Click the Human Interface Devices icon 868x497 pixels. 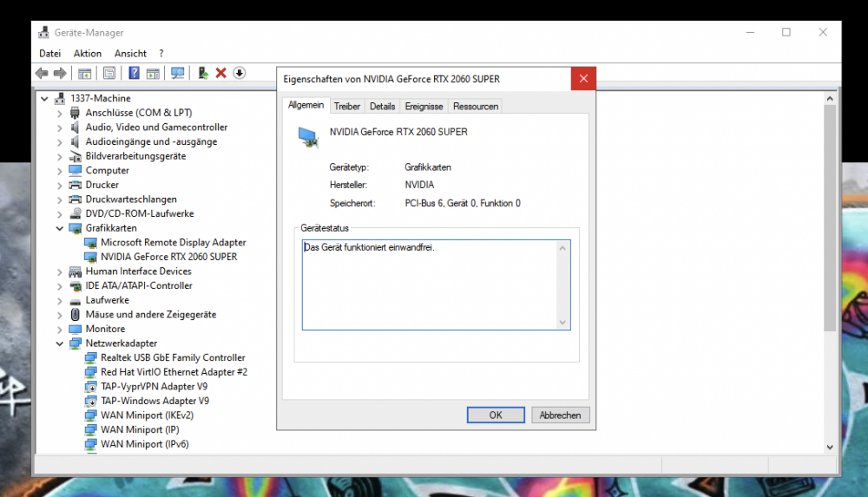tap(75, 271)
